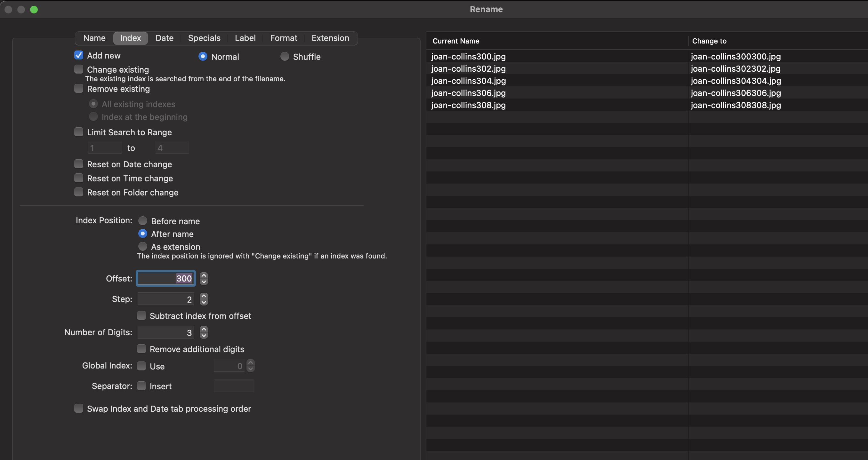Tick the Remove existing checkbox

point(78,89)
